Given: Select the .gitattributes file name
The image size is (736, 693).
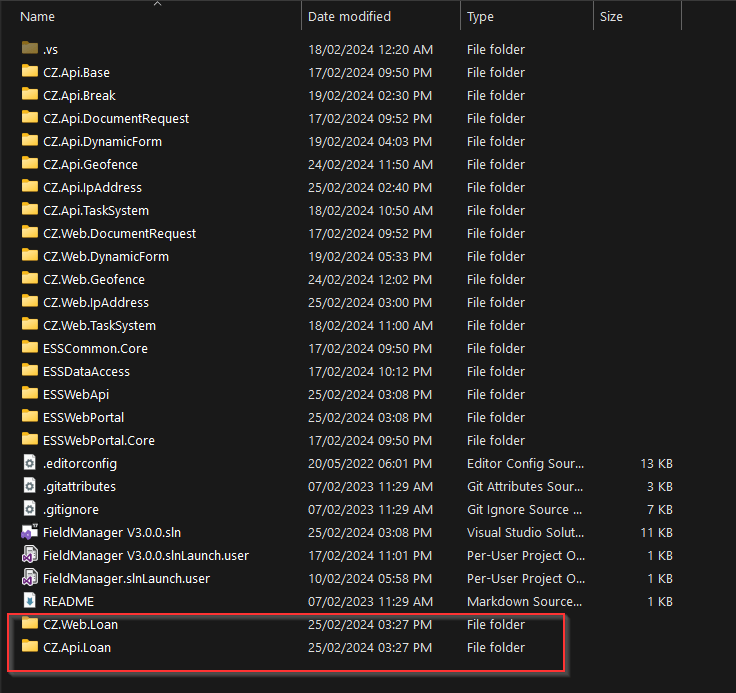Looking at the screenshot, I should [x=79, y=486].
